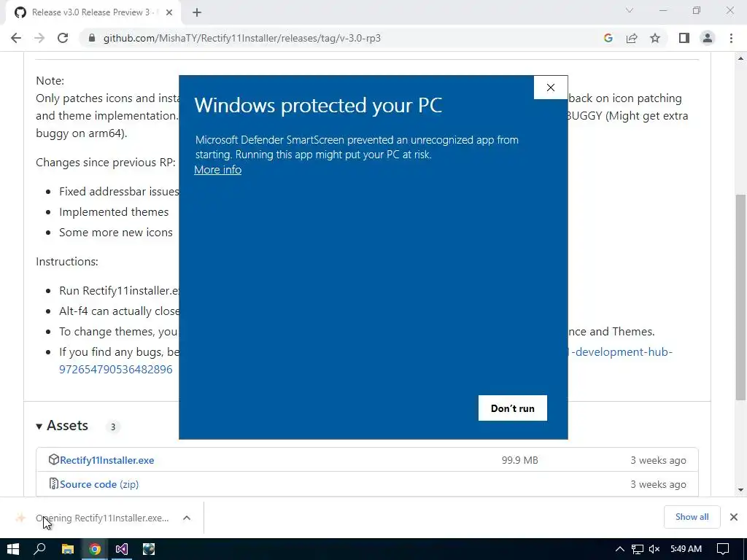Screen dimensions: 747x560
Task: Open a new browser tab
Action: [197, 13]
